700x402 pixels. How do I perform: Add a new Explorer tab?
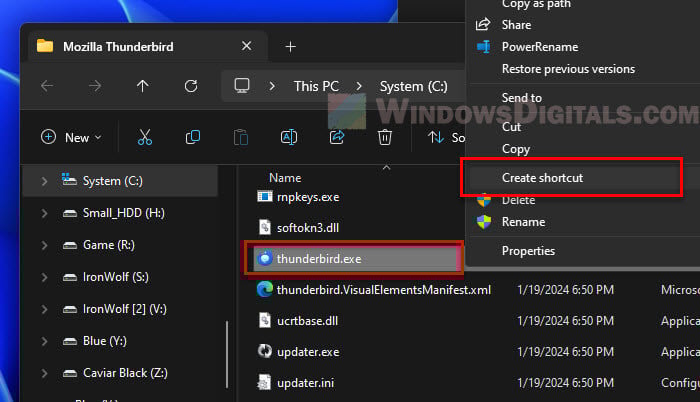click(291, 46)
